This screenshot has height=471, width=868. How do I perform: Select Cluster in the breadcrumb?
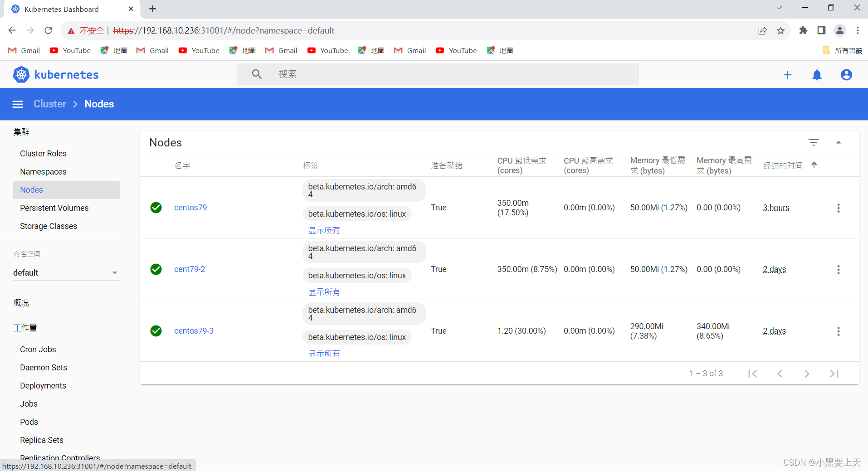pyautogui.click(x=49, y=104)
